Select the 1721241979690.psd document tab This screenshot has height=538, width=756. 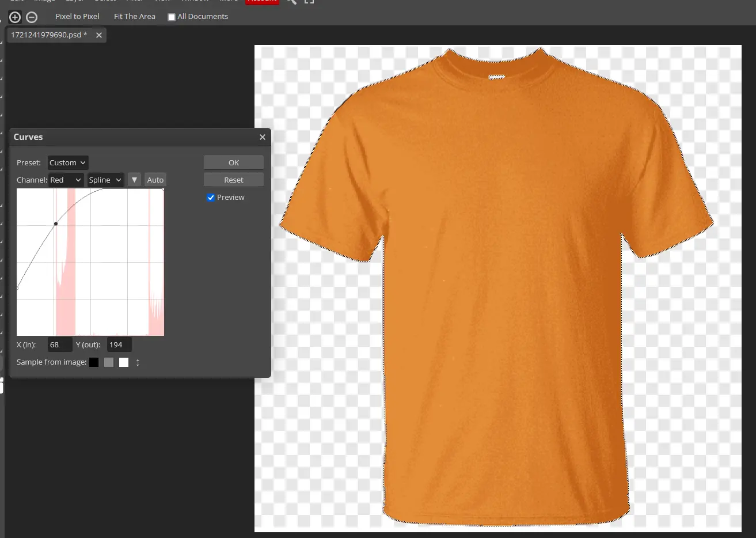click(49, 35)
